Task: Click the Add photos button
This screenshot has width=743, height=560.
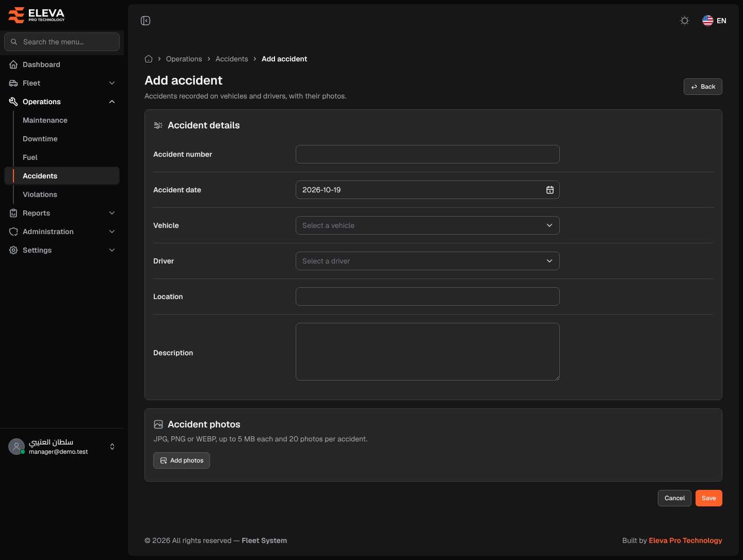Action: [182, 460]
